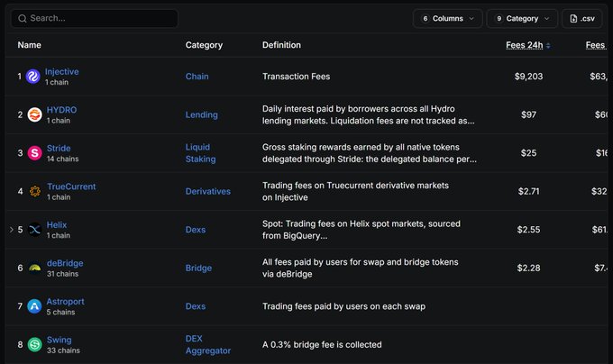Click the $2.71 fees value

pos(528,191)
